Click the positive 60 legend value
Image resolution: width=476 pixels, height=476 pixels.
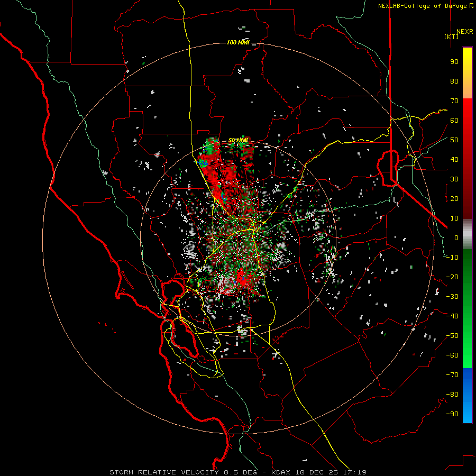click(x=454, y=121)
